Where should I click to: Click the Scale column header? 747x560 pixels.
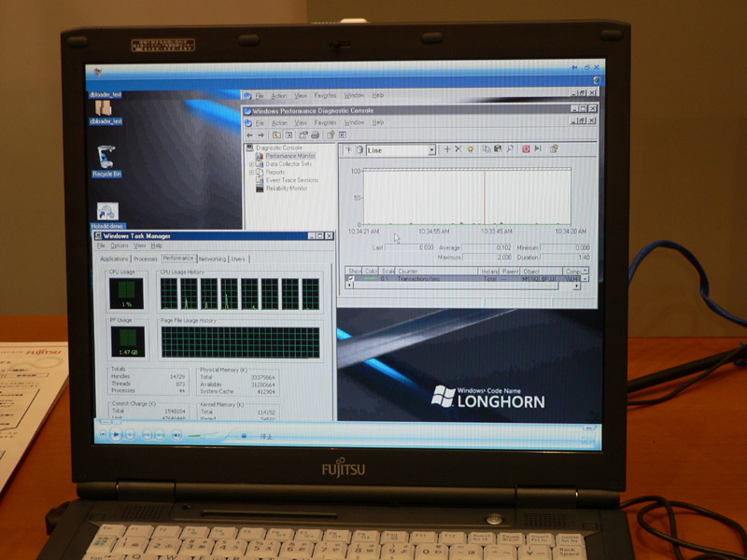point(388,271)
